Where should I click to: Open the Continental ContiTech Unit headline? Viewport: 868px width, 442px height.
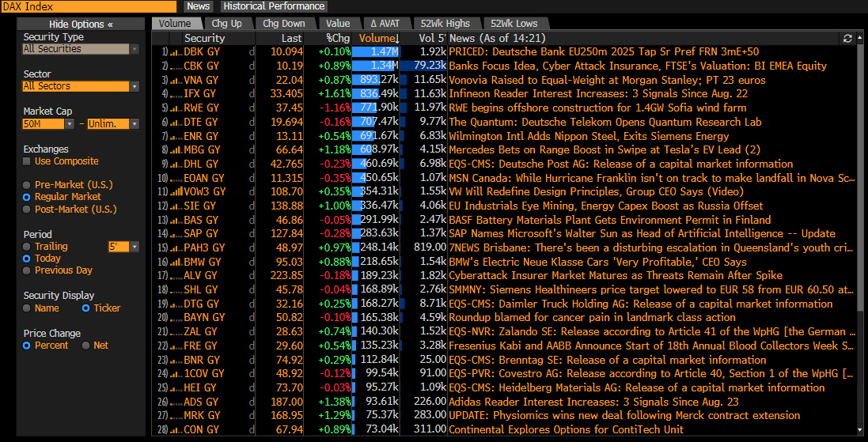pos(567,429)
